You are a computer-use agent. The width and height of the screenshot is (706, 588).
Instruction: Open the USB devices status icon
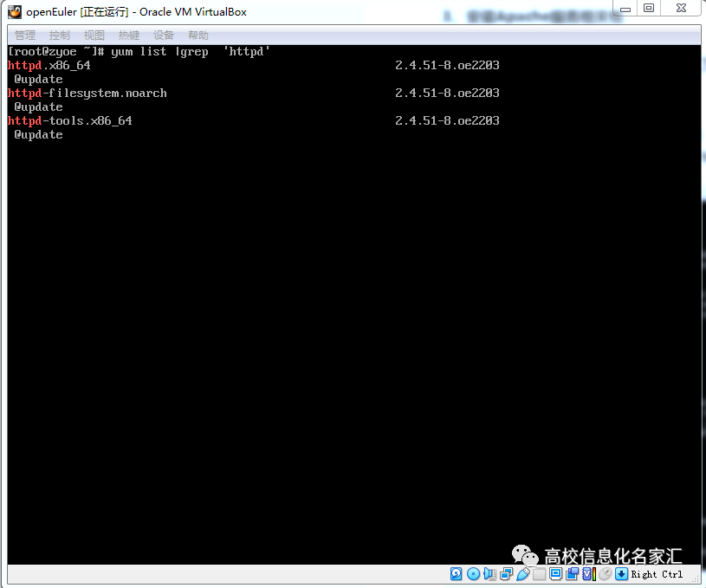[522, 574]
